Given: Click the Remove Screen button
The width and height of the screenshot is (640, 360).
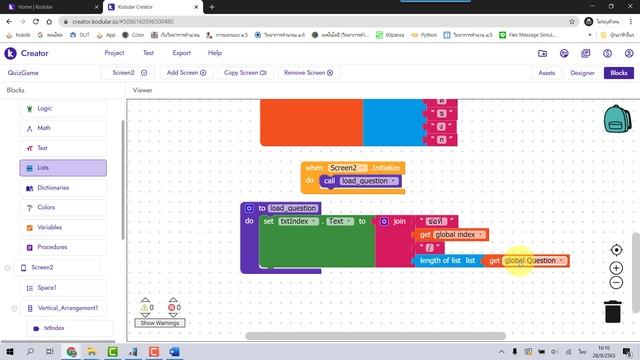Looking at the screenshot, I should click(x=309, y=73).
